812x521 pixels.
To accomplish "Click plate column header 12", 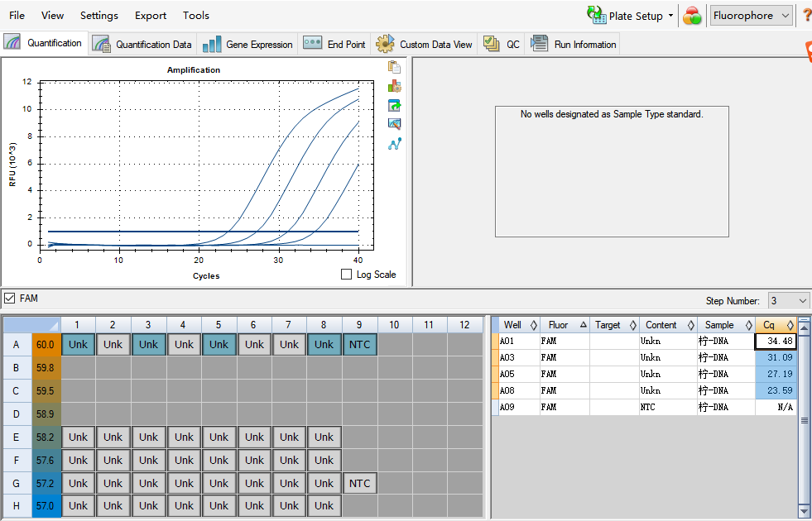I will click(464, 325).
